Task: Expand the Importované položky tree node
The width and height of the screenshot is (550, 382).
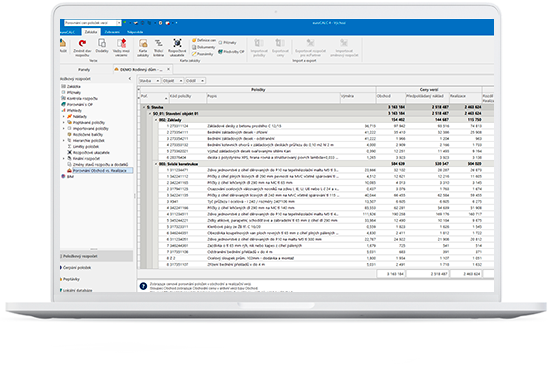Action: tap(63, 128)
